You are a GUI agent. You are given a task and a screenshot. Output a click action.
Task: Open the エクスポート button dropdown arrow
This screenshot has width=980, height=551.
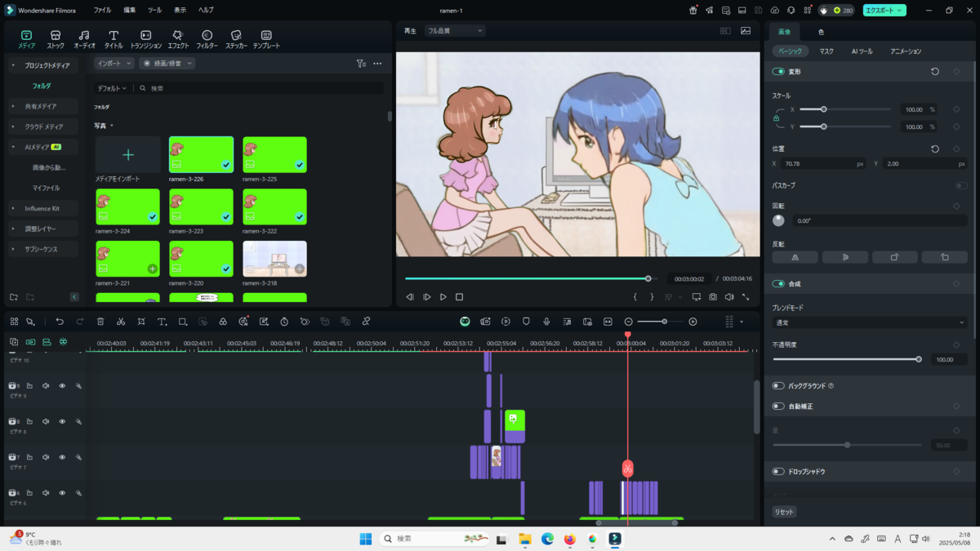pyautogui.click(x=899, y=11)
